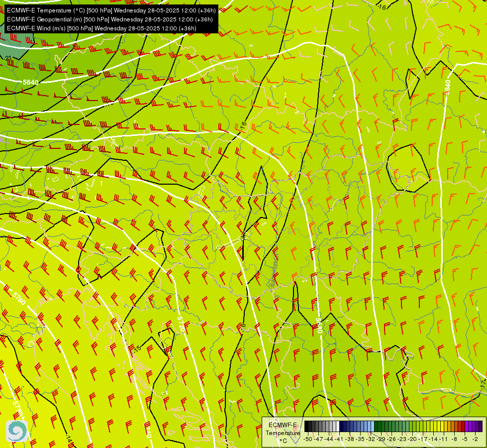The width and height of the screenshot is (487, 448).
Task: Click the -5 legend scale value
Action: pyautogui.click(x=465, y=439)
